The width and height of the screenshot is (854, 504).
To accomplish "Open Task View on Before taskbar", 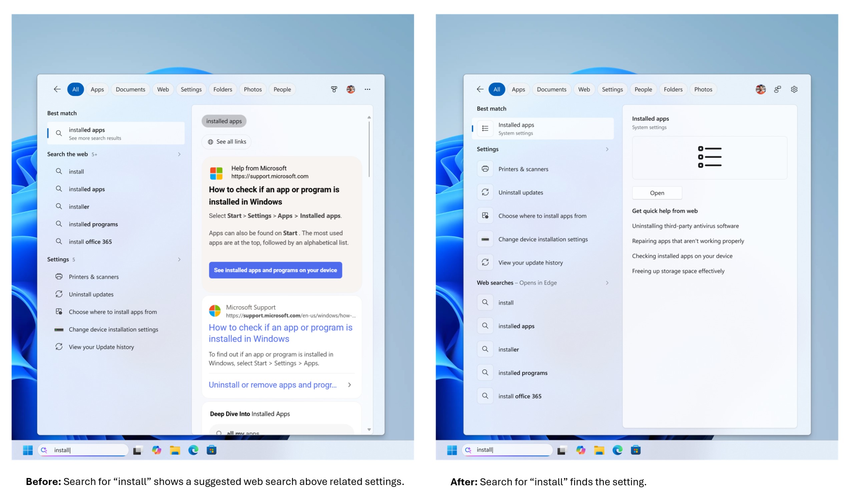I will click(137, 450).
